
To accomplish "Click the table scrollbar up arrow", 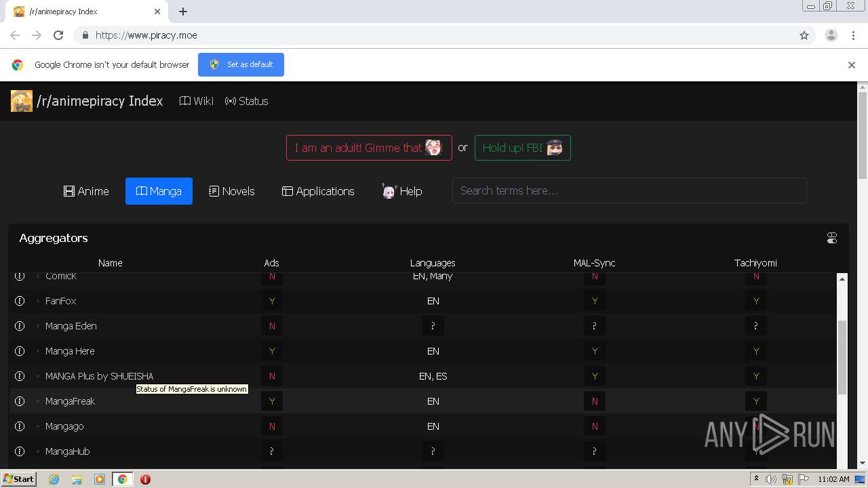I will click(x=842, y=279).
